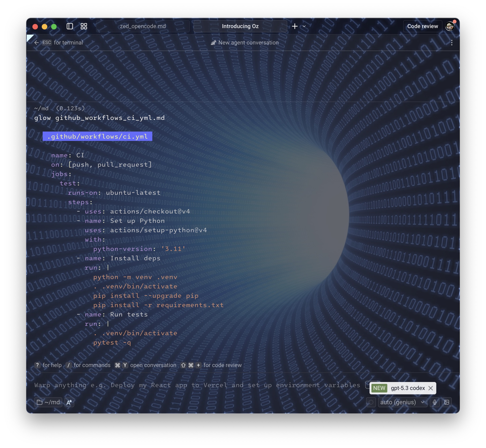Open the grid layout view icon
The image size is (486, 448).
click(x=84, y=26)
